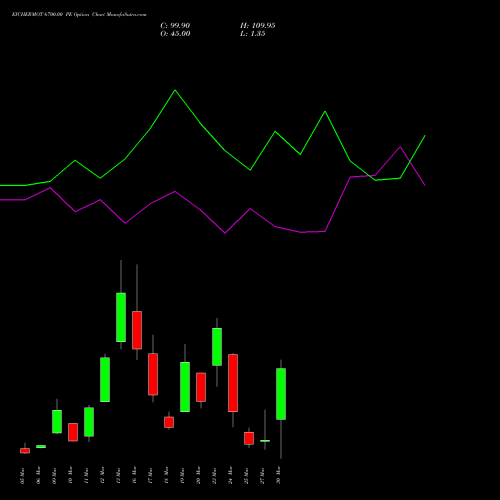Click the long red candle above 24 Mar
This screenshot has height=500, width=500.
[233, 383]
